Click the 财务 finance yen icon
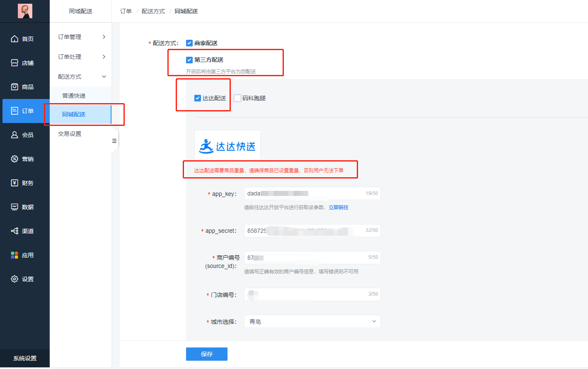The image size is (588, 369). (x=15, y=183)
